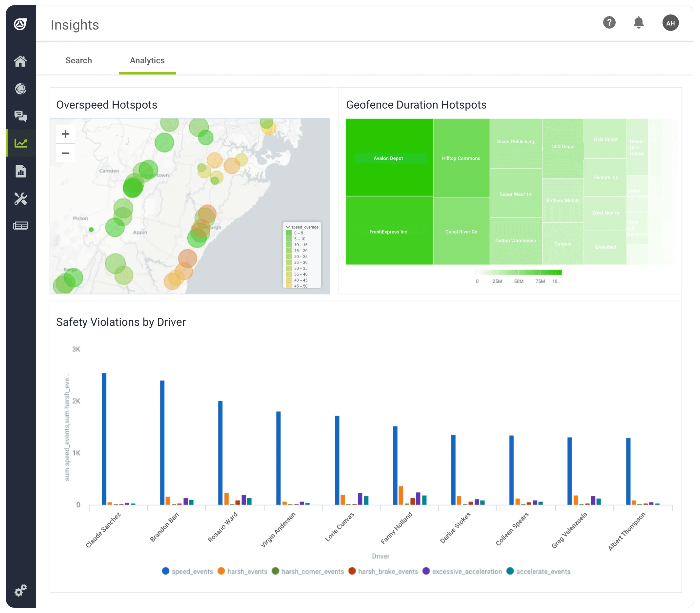Image resolution: width=700 pixels, height=613 pixels.
Task: Click the Gatton Warehouse treemap tile
Action: click(516, 241)
